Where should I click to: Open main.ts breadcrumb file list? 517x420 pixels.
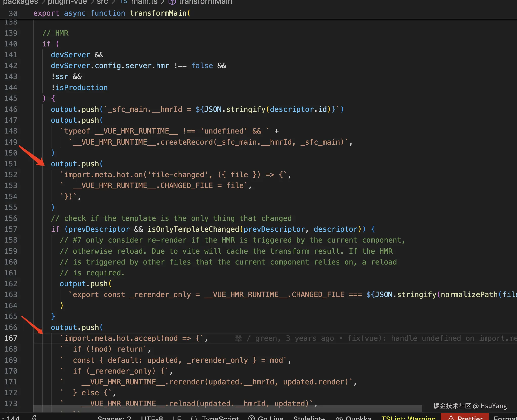click(144, 2)
